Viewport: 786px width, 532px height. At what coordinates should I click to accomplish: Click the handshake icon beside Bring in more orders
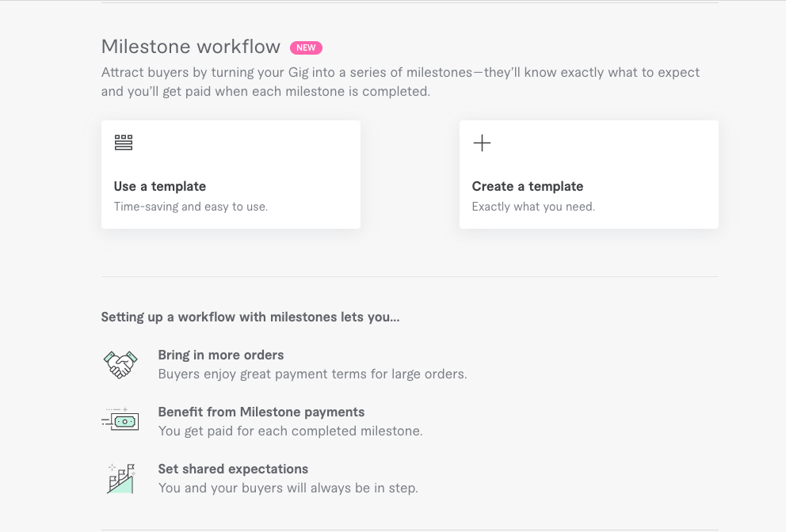tap(120, 364)
